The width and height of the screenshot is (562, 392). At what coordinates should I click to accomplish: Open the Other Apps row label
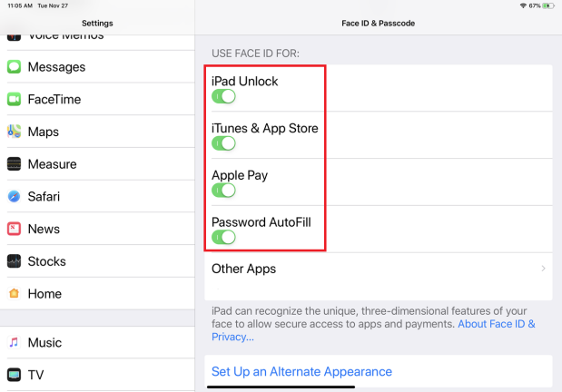coord(243,269)
